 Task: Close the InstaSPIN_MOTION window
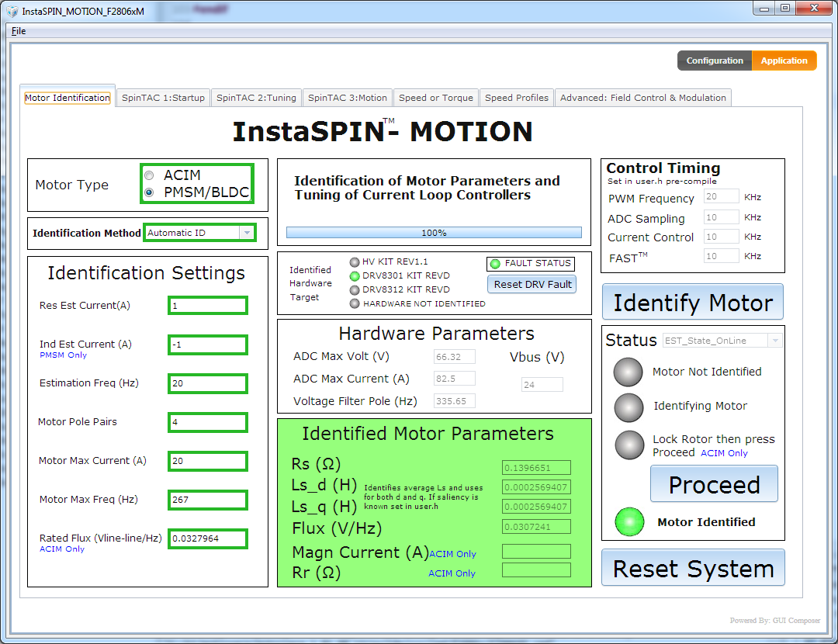(x=815, y=8)
